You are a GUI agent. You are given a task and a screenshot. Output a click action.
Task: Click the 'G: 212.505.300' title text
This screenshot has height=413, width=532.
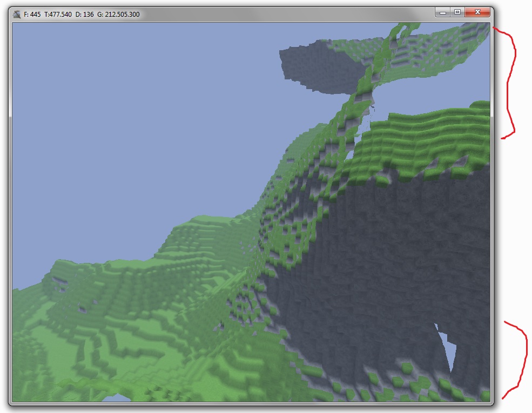[x=118, y=15]
